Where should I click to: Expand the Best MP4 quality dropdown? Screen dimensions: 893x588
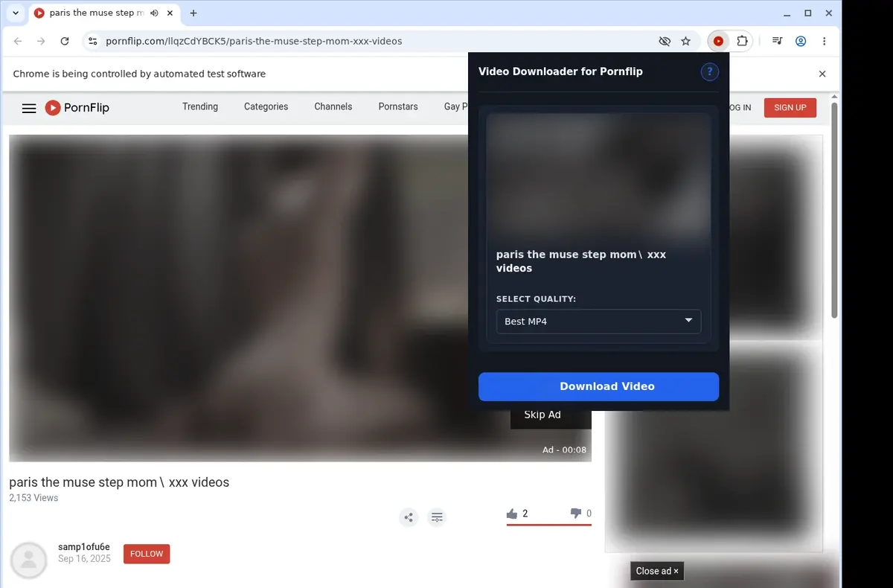(x=598, y=322)
